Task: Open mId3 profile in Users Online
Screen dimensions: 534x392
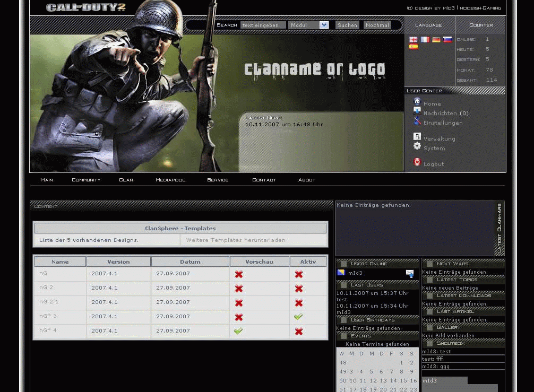Action: tap(355, 273)
